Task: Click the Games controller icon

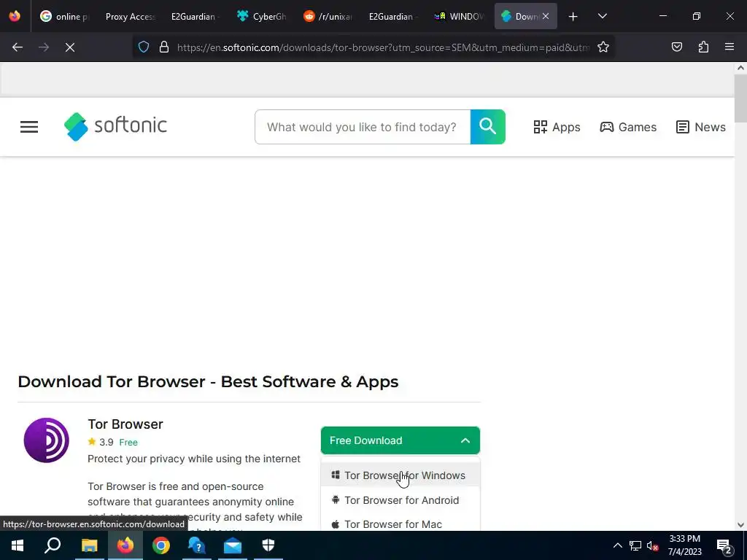Action: point(606,127)
